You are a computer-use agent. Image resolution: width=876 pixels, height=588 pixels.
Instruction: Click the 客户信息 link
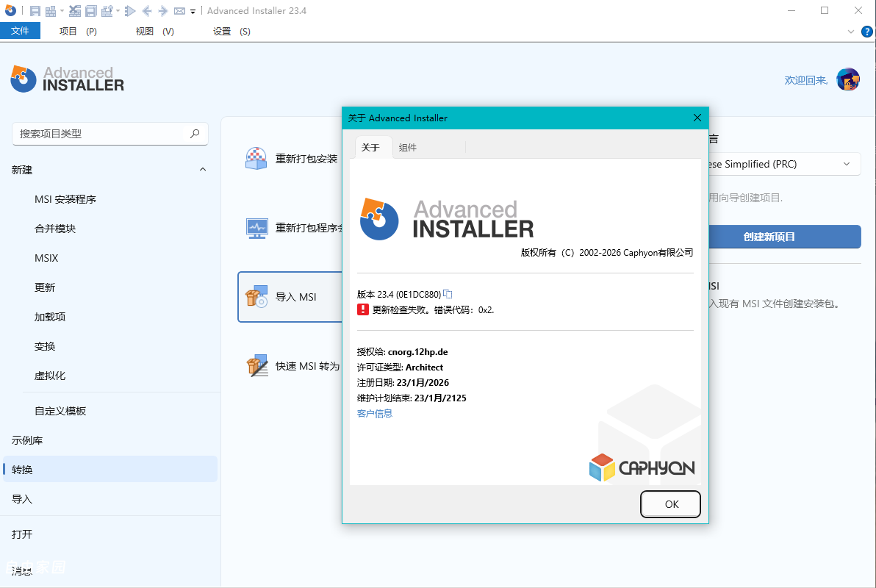374,413
